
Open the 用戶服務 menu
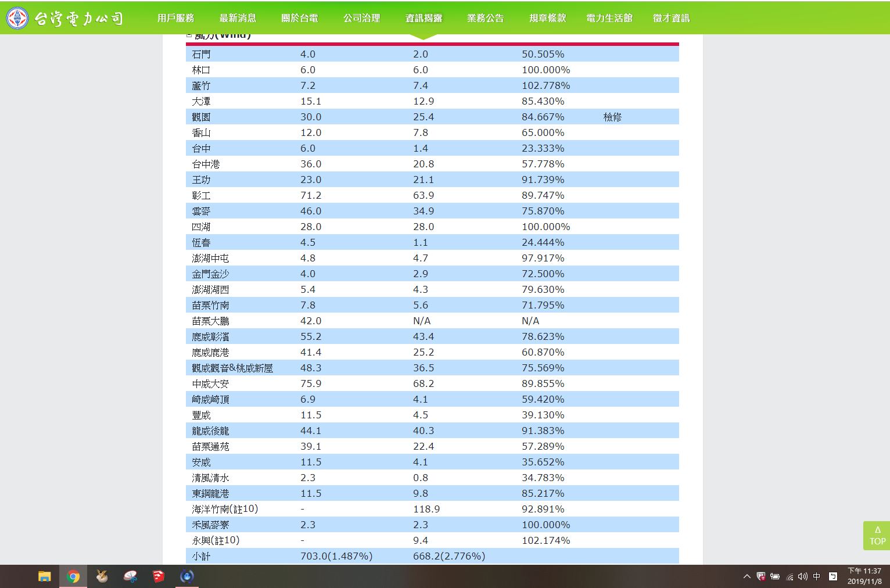pyautogui.click(x=175, y=18)
